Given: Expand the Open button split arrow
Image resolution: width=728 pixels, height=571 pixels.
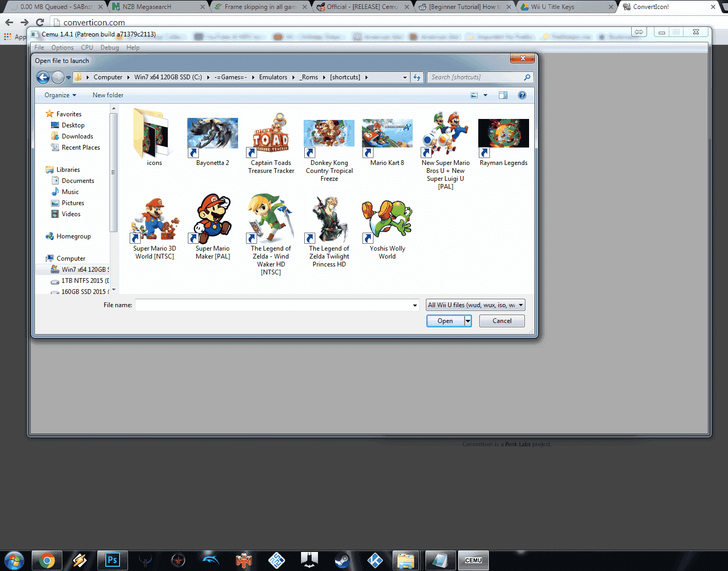Looking at the screenshot, I should (468, 321).
